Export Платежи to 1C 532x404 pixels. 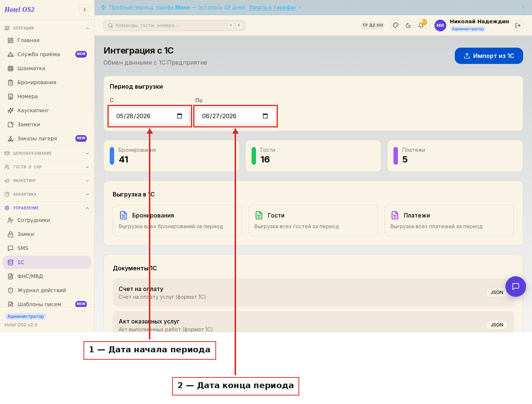[x=449, y=220]
